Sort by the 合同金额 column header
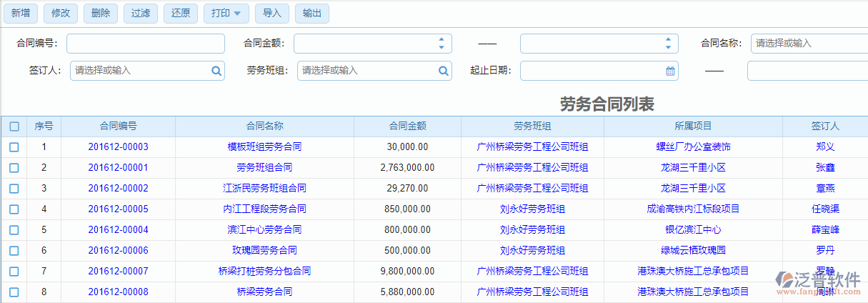 (x=407, y=126)
